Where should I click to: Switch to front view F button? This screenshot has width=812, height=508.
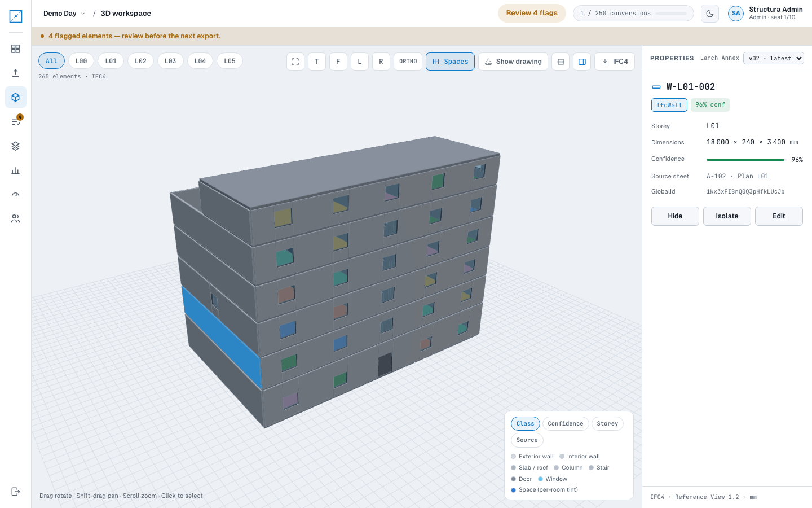click(338, 62)
